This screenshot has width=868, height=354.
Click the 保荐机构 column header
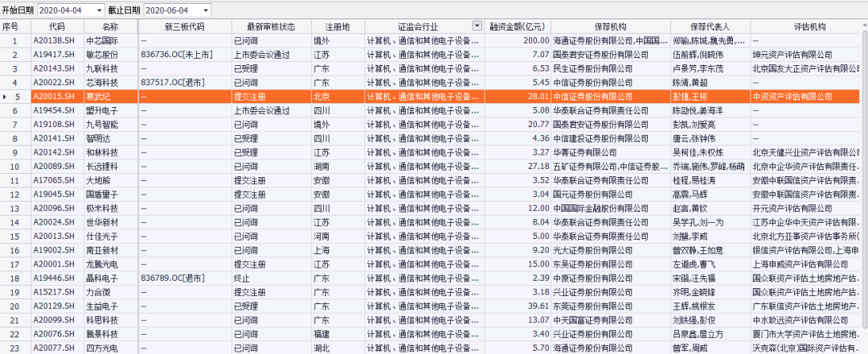611,27
